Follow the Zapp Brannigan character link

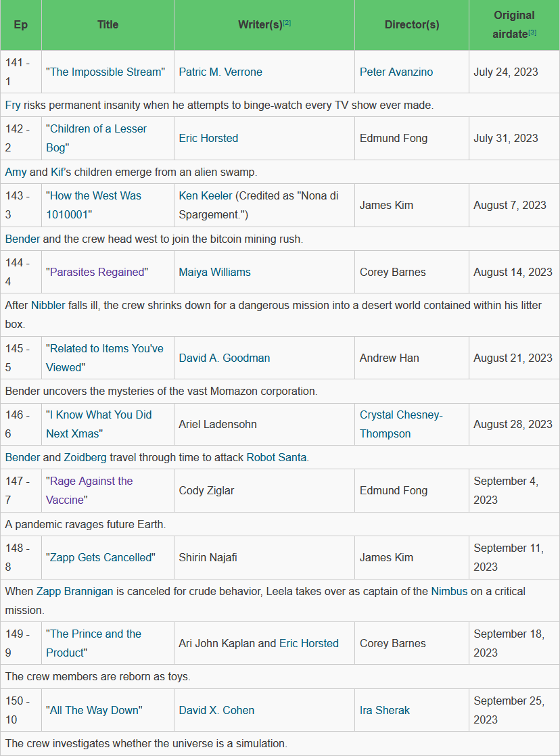75,591
